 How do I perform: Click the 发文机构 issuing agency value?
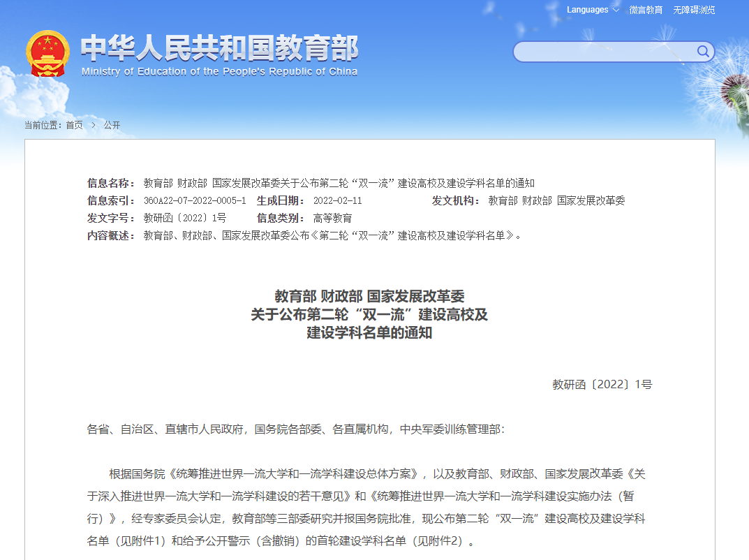click(x=556, y=201)
